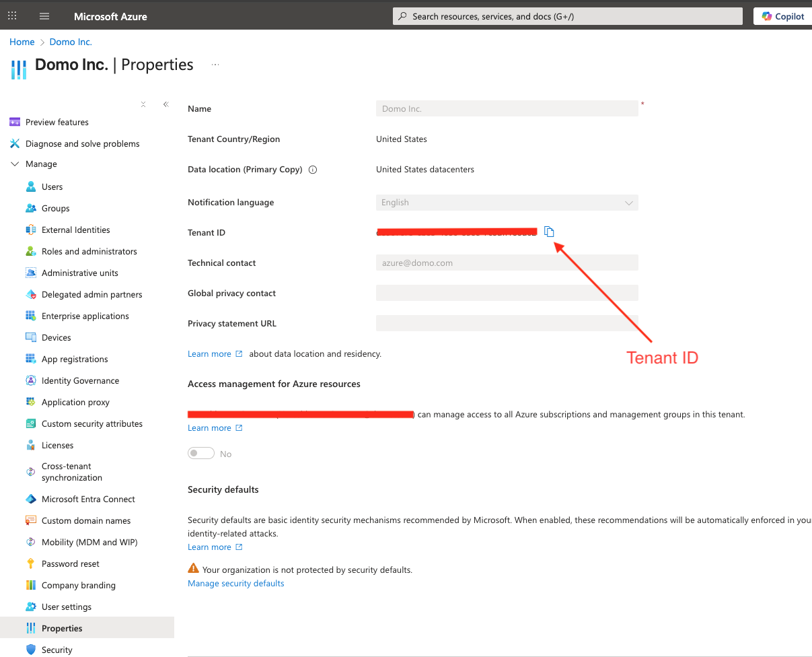Copy the Tenant ID to clipboard
Viewport: 812px width, 657px height.
[549, 232]
